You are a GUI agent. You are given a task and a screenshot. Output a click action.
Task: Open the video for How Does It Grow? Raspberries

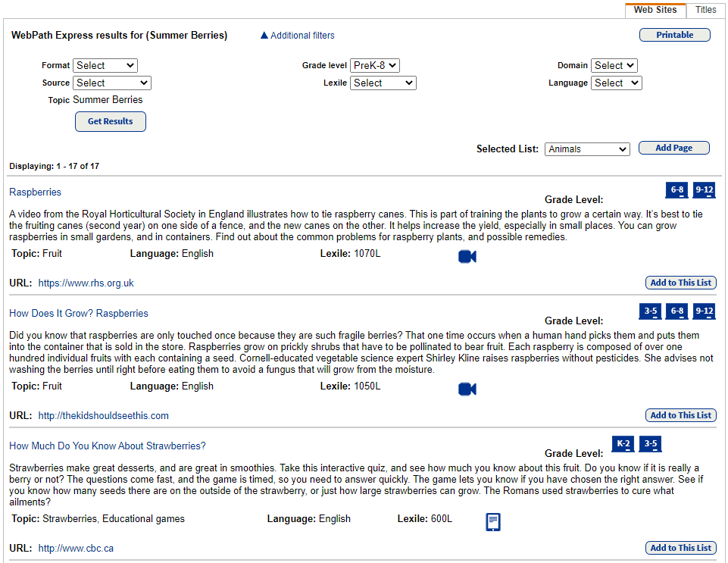tap(467, 389)
